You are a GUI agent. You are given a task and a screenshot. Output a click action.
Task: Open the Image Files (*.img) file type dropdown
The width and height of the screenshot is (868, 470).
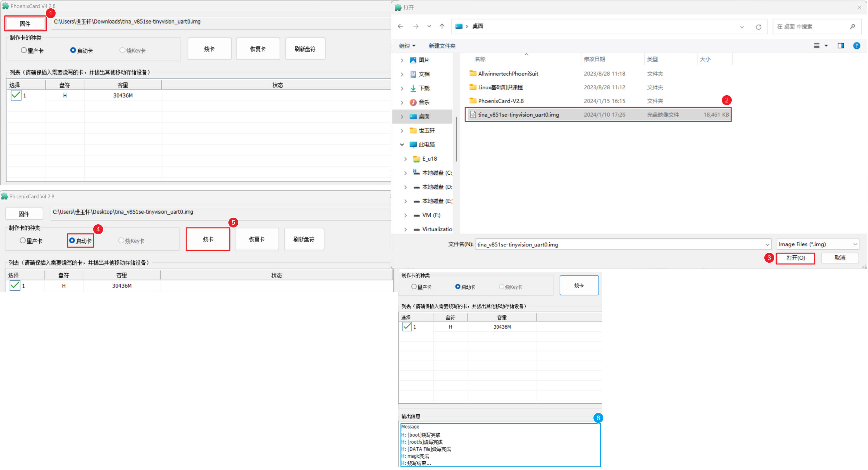click(855, 244)
